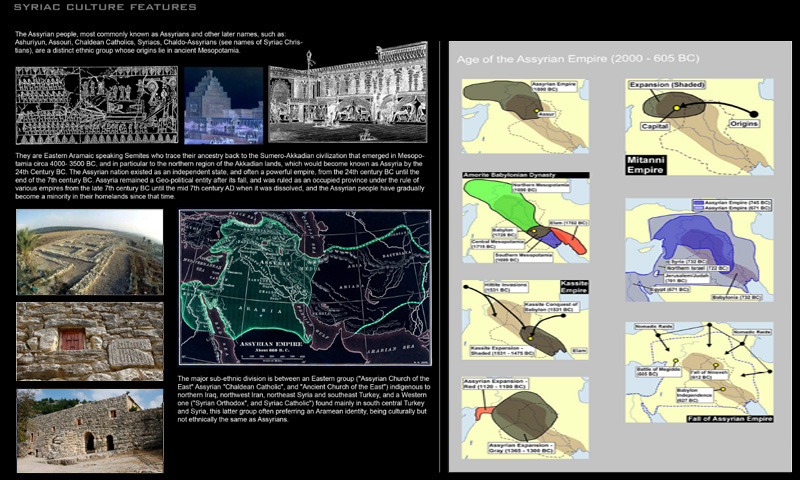This screenshot has height=480, width=800.
Task: Select the Kassite Empire map
Action: tap(526, 319)
